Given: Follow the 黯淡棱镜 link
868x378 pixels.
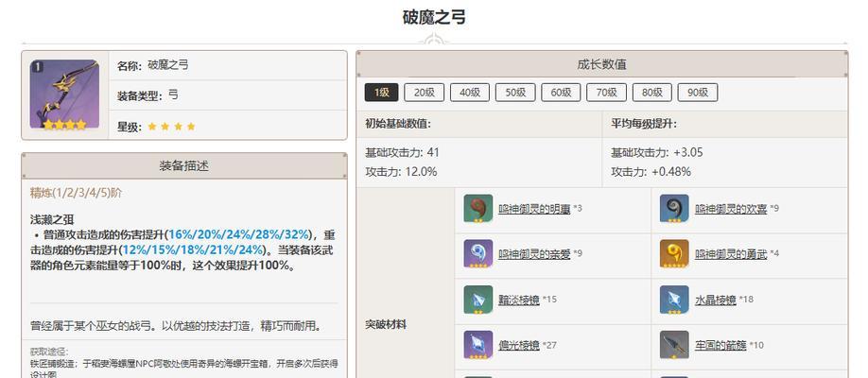Looking at the screenshot, I should 519,300.
